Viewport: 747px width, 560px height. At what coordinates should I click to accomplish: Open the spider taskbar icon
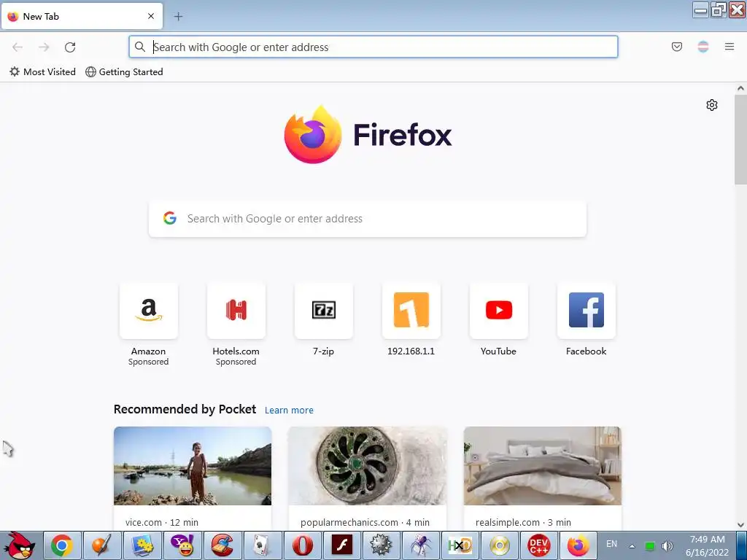pos(420,545)
